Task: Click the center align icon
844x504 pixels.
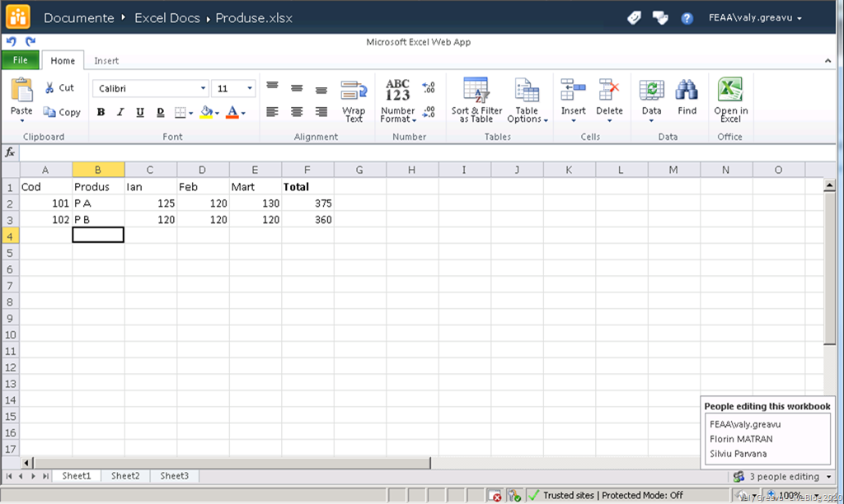Action: click(x=297, y=112)
